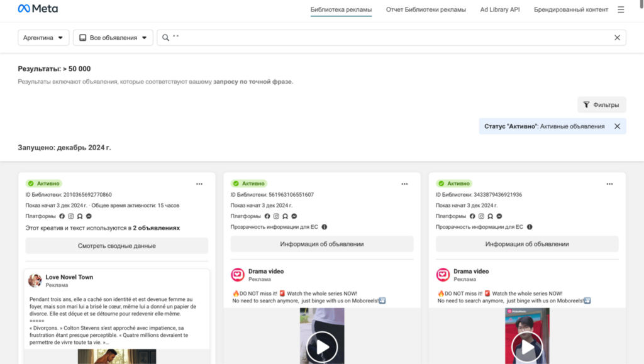Click Audience Network icon on ad 3433879436921936
Screen dimensions: 644x364
click(490, 216)
